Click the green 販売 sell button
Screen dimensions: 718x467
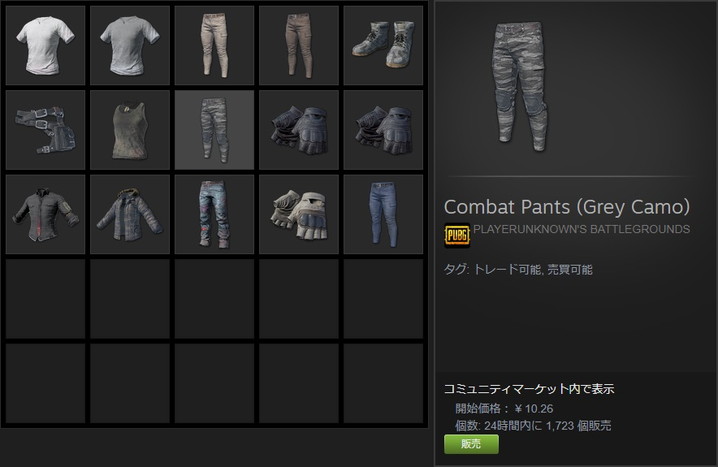(471, 444)
